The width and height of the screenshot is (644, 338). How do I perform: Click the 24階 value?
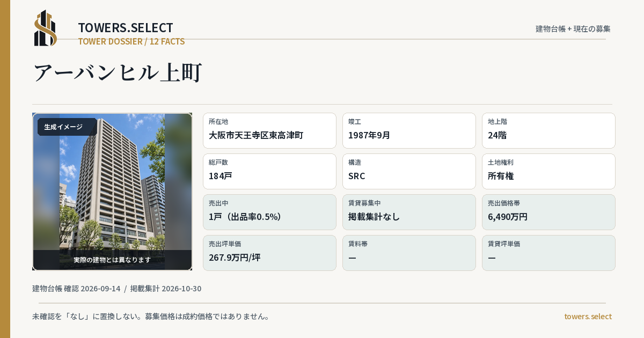coord(497,135)
